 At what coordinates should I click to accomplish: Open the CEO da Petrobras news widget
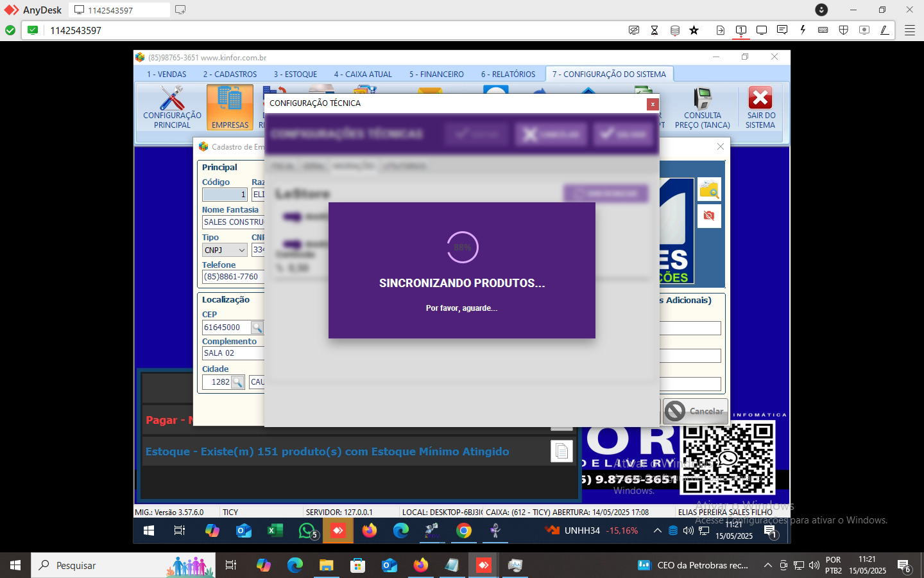tap(693, 565)
